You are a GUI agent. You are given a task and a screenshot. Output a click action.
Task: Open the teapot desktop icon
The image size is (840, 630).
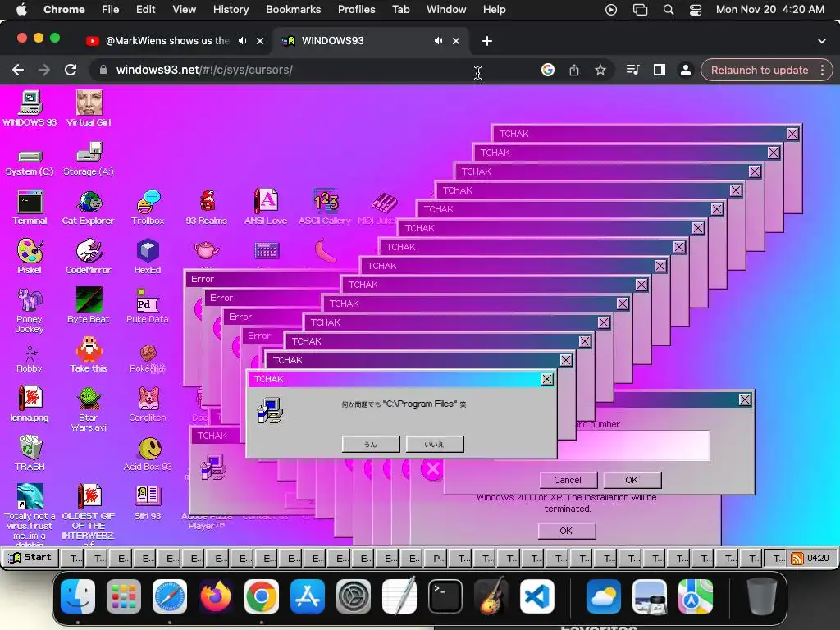coord(207,250)
